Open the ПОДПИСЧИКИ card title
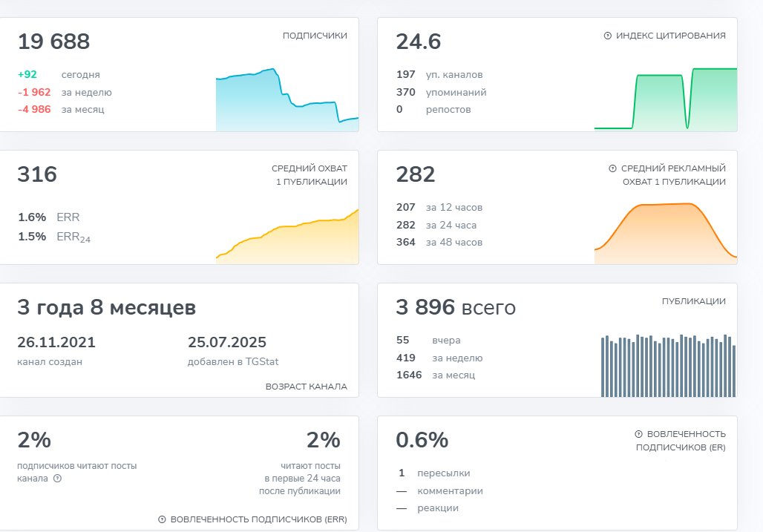Viewport: 763px width, 532px height. click(315, 36)
